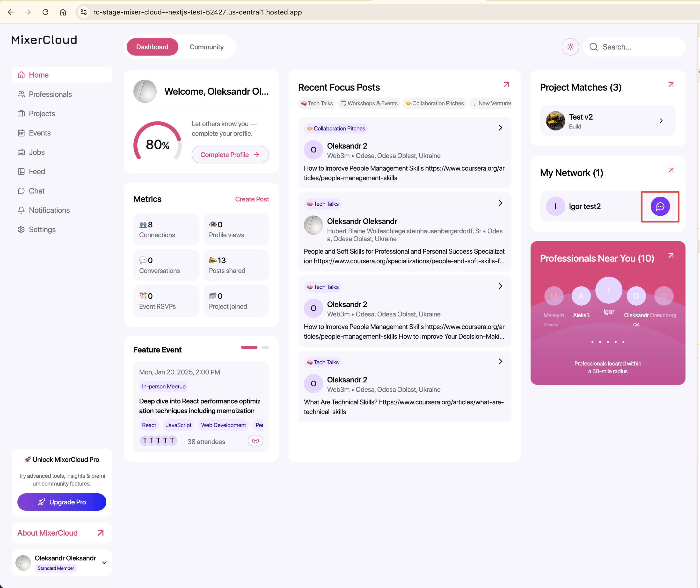Expand the Collaboration Pitches post by Oleksandr 2

[x=500, y=128]
